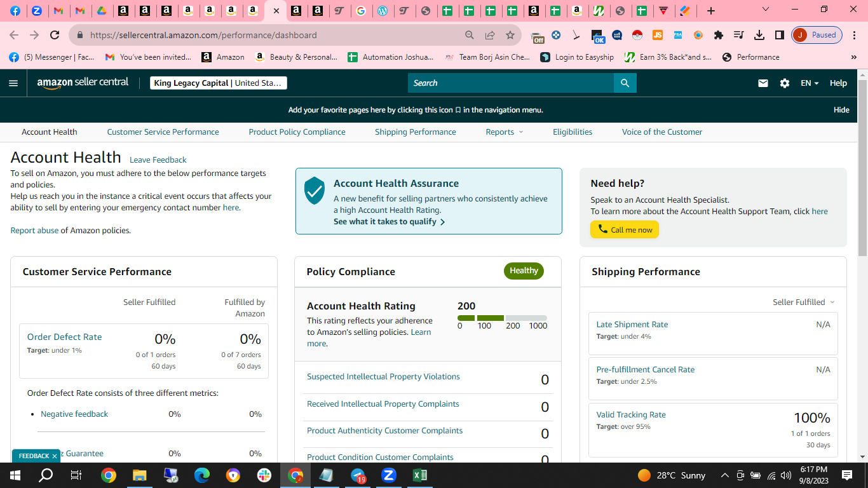The height and width of the screenshot is (488, 868).
Task: Open the media controls playlist icon
Action: click(x=739, y=35)
